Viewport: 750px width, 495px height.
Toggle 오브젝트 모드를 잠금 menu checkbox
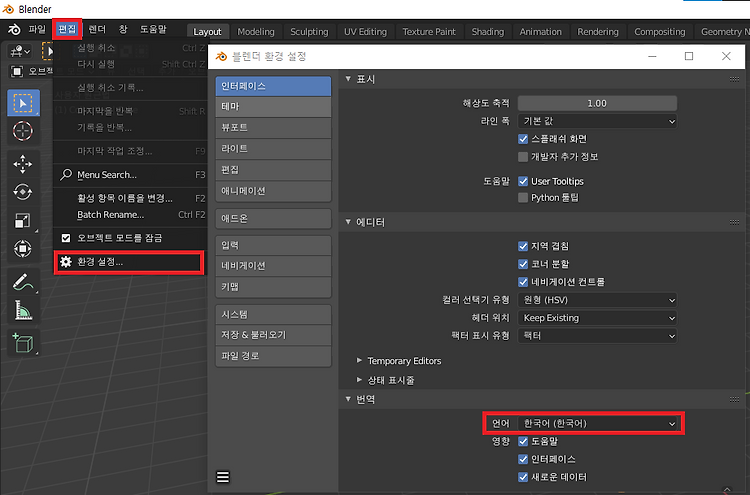[x=66, y=238]
